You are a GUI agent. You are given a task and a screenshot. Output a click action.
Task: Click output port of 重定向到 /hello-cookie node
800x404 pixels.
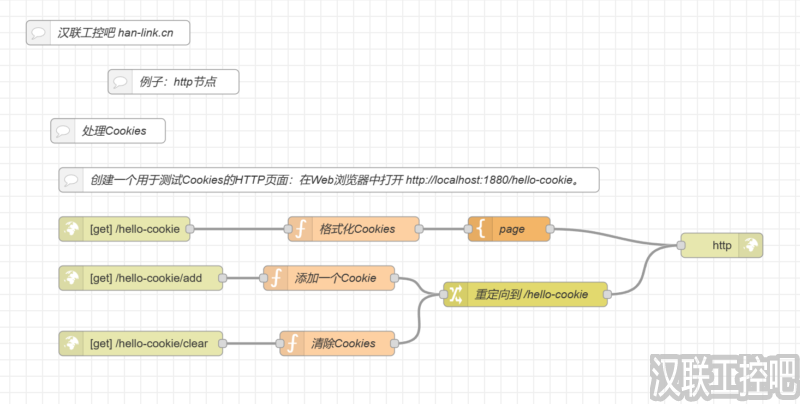tap(608, 294)
